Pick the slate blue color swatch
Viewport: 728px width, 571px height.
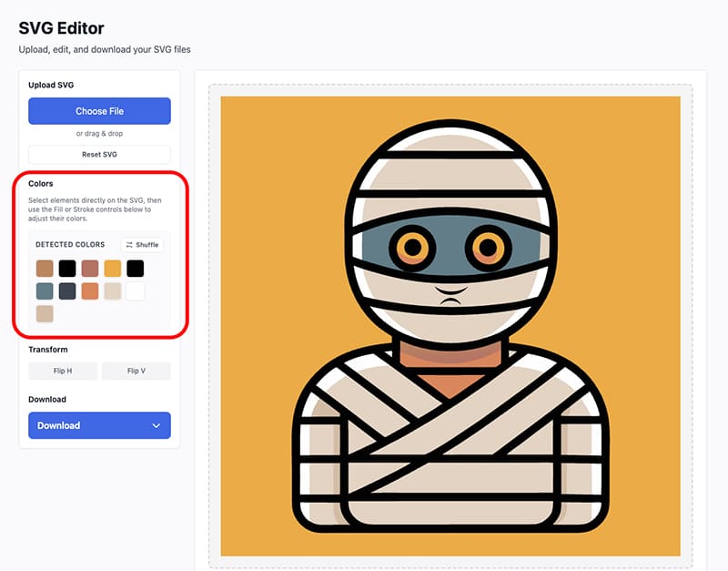coord(45,291)
